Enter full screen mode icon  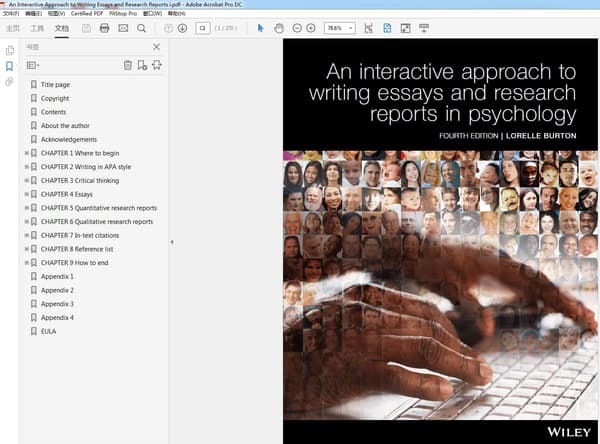[x=406, y=28]
